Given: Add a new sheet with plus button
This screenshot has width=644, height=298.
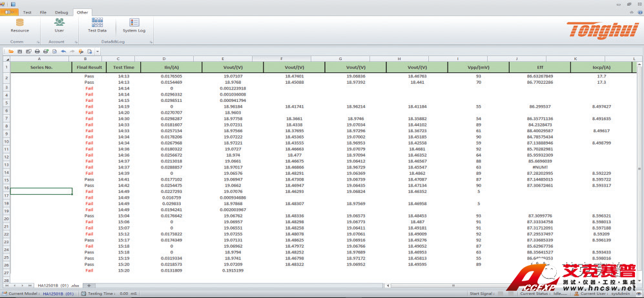Looking at the screenshot, I should [x=88, y=284].
